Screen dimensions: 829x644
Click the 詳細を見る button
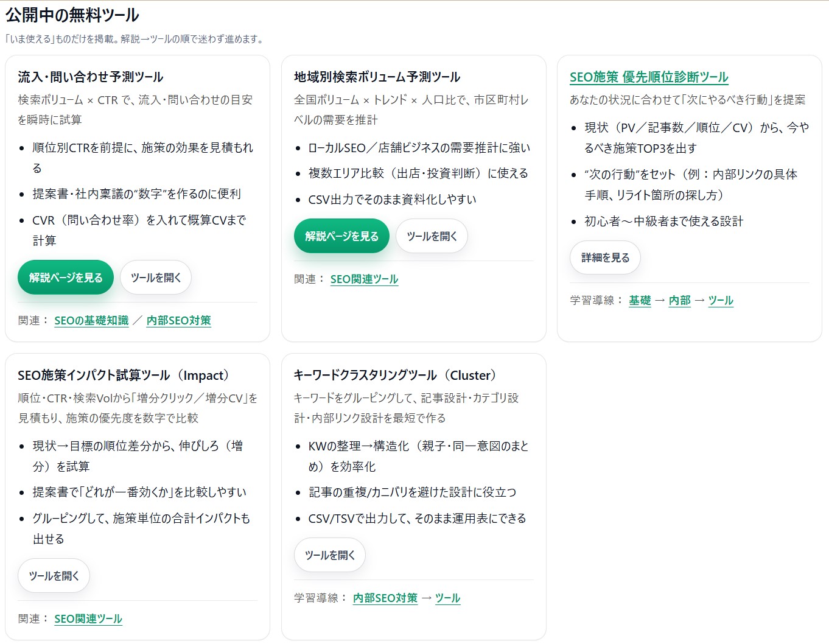[605, 258]
